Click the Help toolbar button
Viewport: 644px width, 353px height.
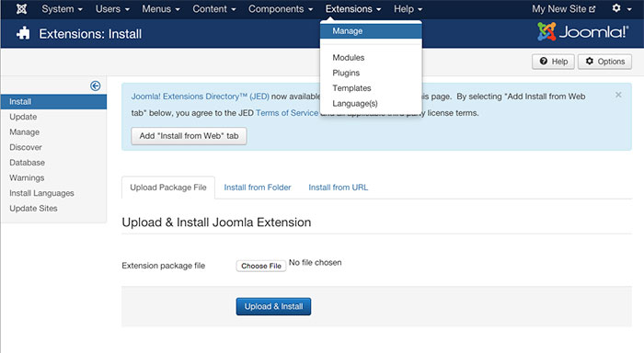[553, 62]
